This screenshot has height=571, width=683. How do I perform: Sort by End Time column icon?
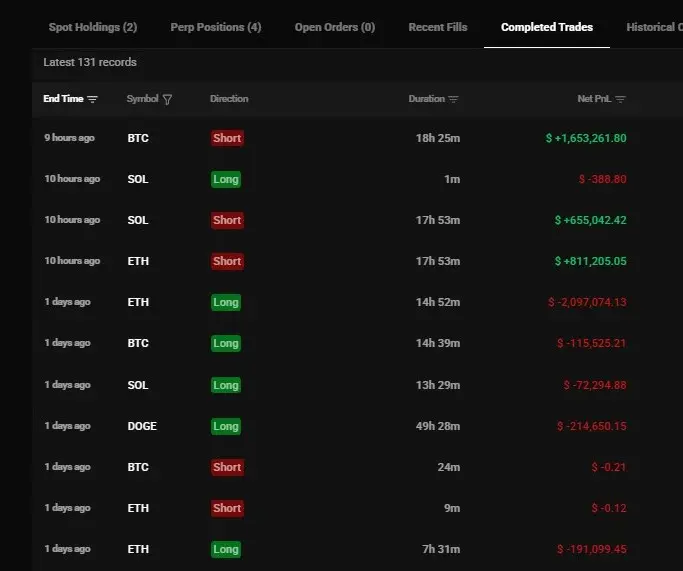[93, 99]
